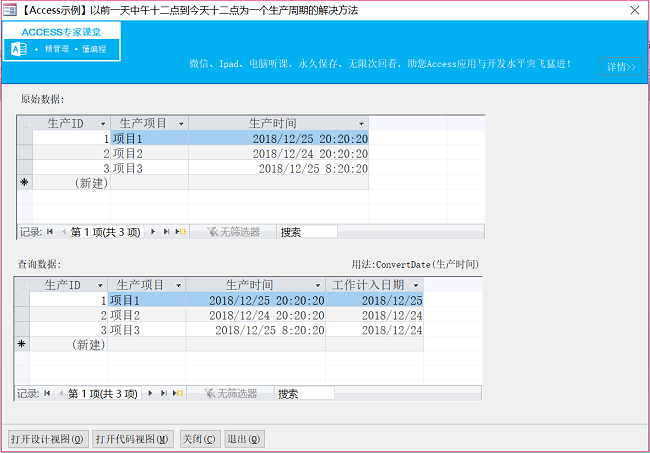Click 打开代码视图(M) button
Screen dimensions: 650x453
132,439
